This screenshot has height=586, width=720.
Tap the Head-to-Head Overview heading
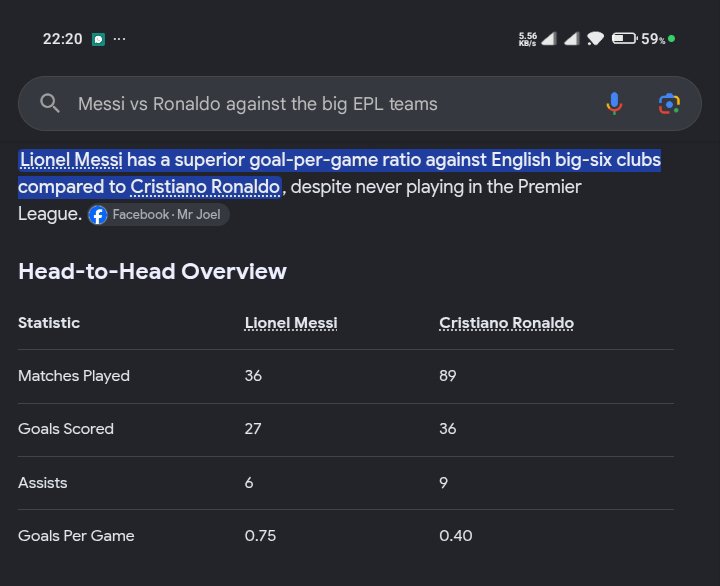pos(152,271)
